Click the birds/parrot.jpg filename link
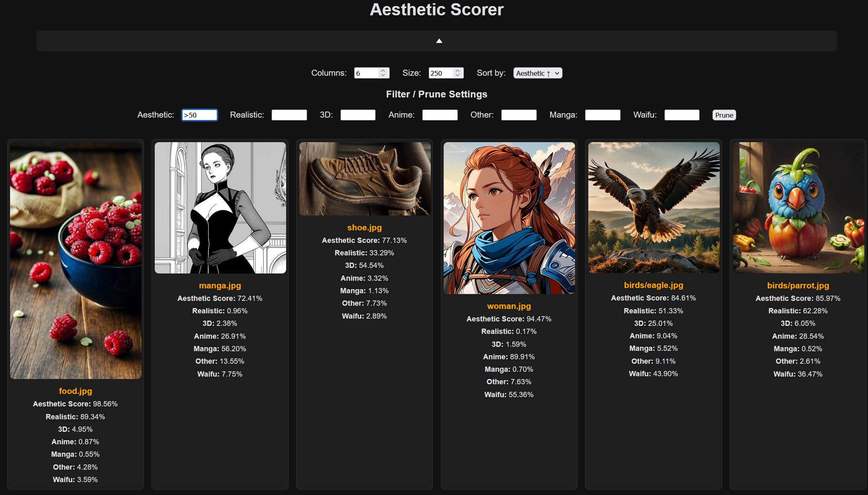This screenshot has height=495, width=868. pyautogui.click(x=797, y=286)
